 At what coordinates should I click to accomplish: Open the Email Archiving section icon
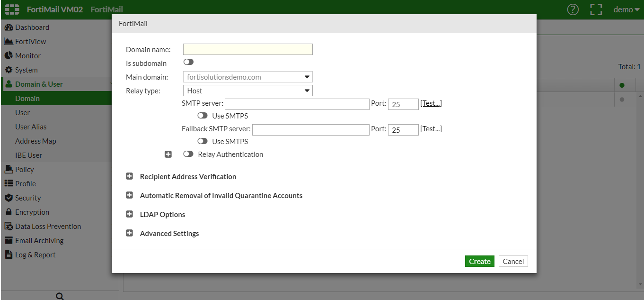pyautogui.click(x=9, y=240)
